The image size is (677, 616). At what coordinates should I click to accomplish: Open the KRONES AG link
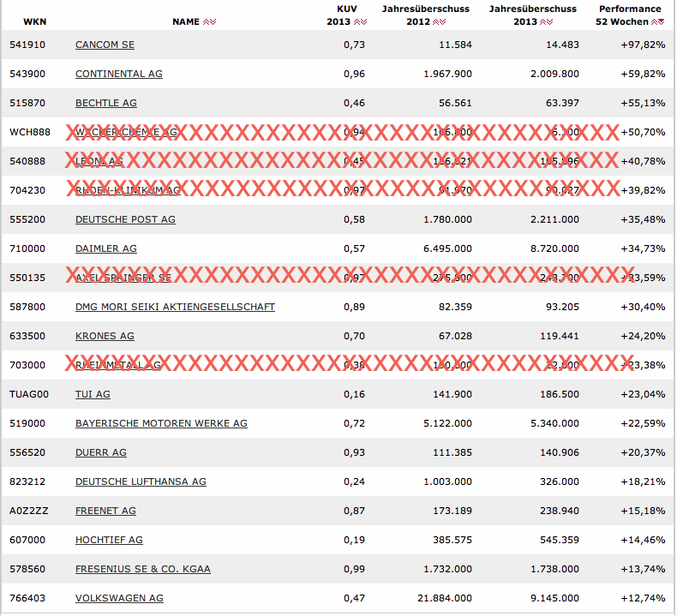tap(105, 337)
